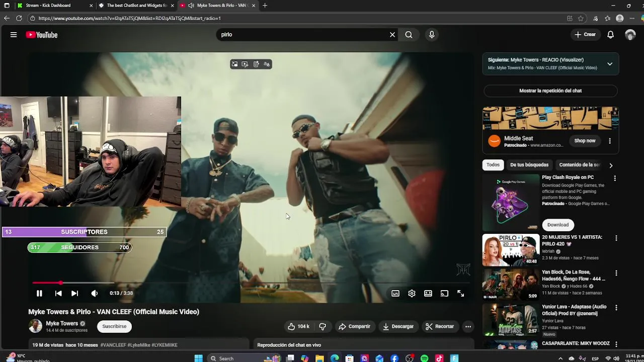Start voice search with the microphone icon
Viewport: 644px width, 362px height.
432,35
